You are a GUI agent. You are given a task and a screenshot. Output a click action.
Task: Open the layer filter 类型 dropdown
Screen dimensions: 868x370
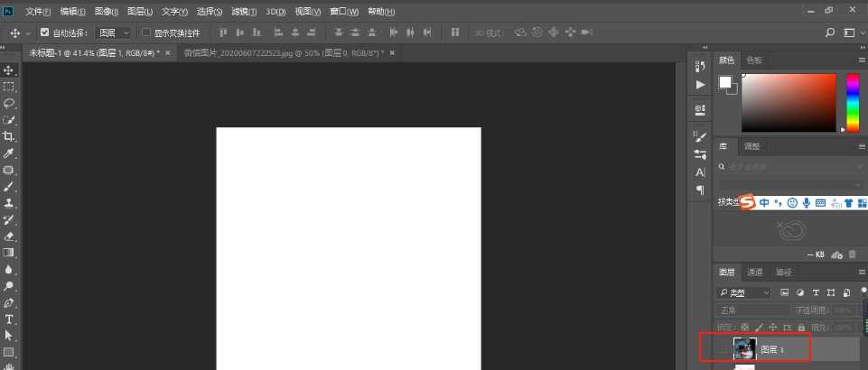745,293
